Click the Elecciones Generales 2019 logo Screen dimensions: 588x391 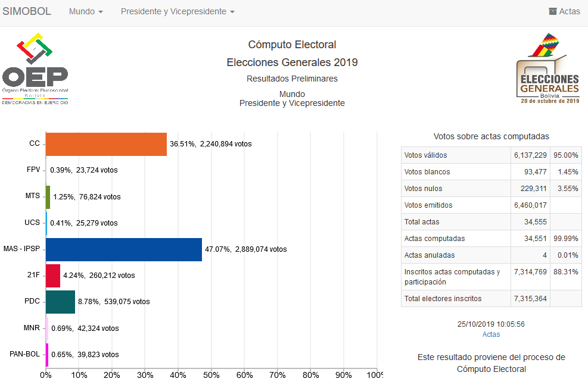click(549, 70)
